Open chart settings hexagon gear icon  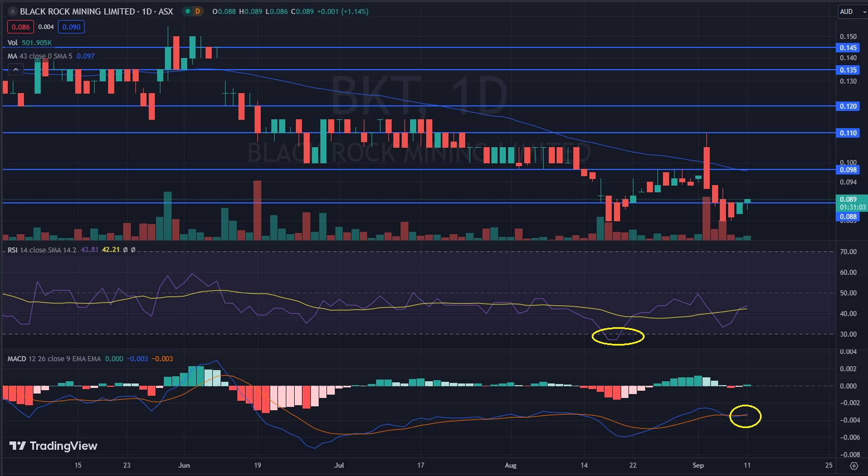pyautogui.click(x=854, y=466)
